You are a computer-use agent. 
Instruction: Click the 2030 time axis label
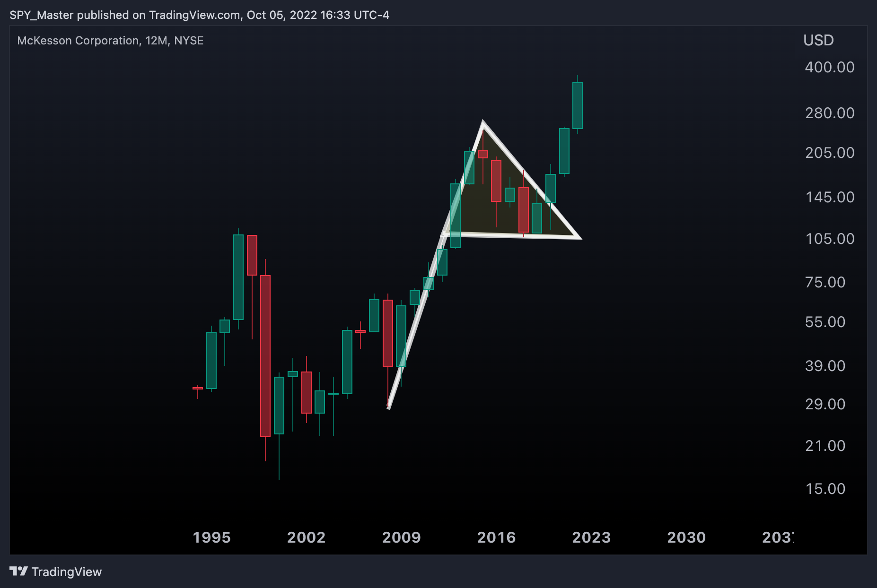tap(686, 537)
